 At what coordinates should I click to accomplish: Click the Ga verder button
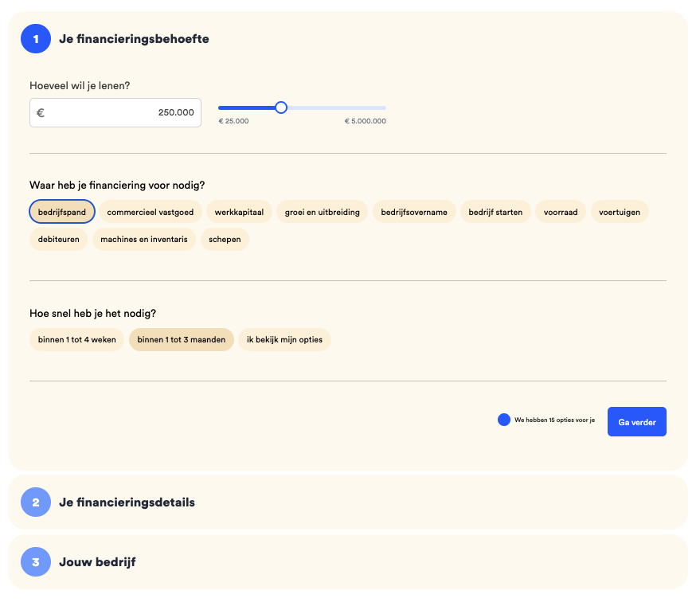(637, 422)
